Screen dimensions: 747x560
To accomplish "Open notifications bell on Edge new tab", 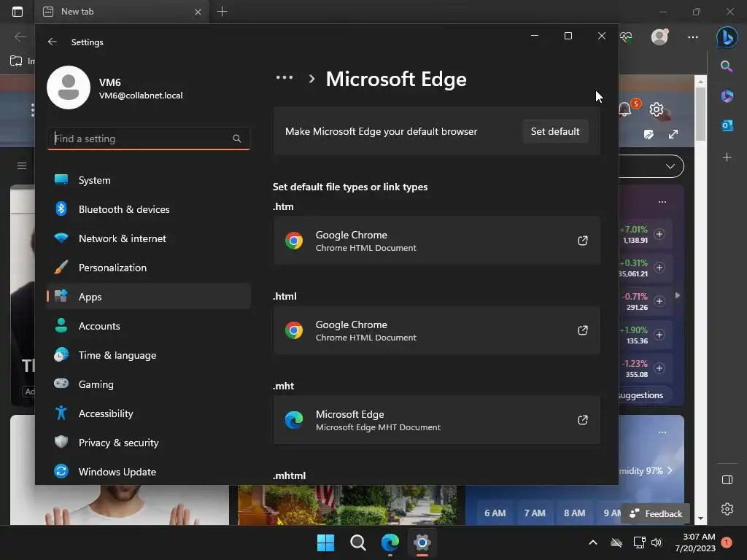I will point(625,109).
